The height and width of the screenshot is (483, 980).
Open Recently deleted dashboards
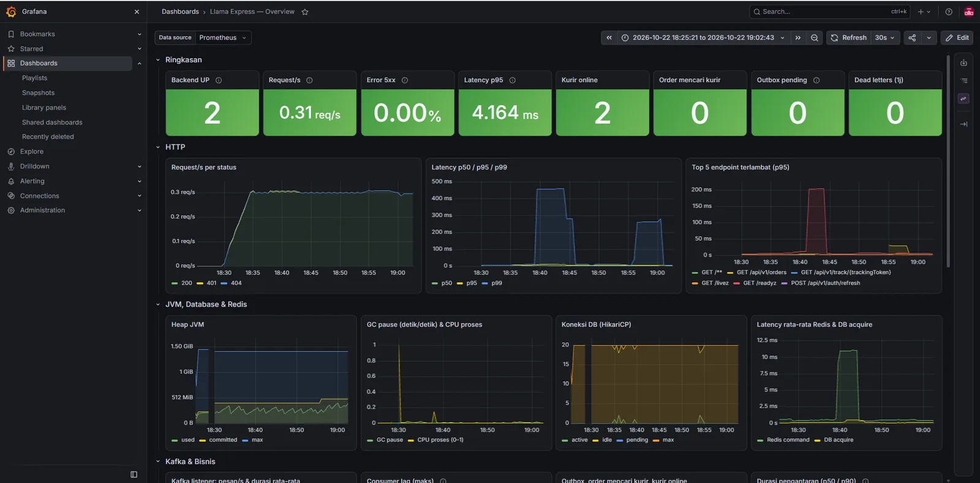48,137
